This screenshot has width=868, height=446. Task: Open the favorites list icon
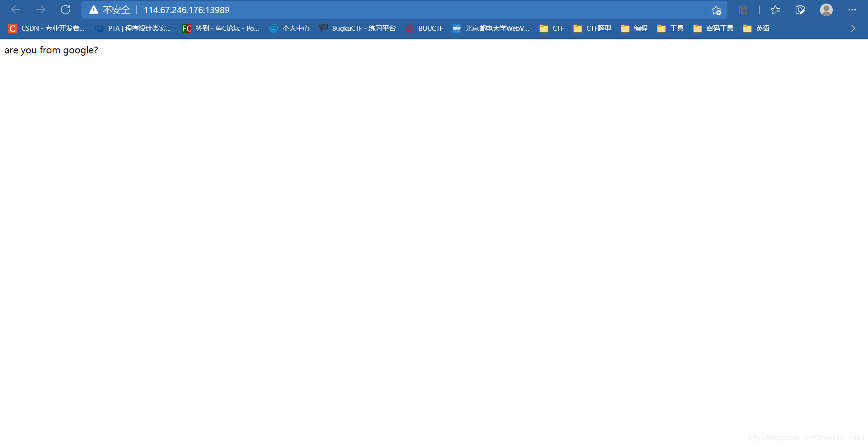(x=775, y=10)
